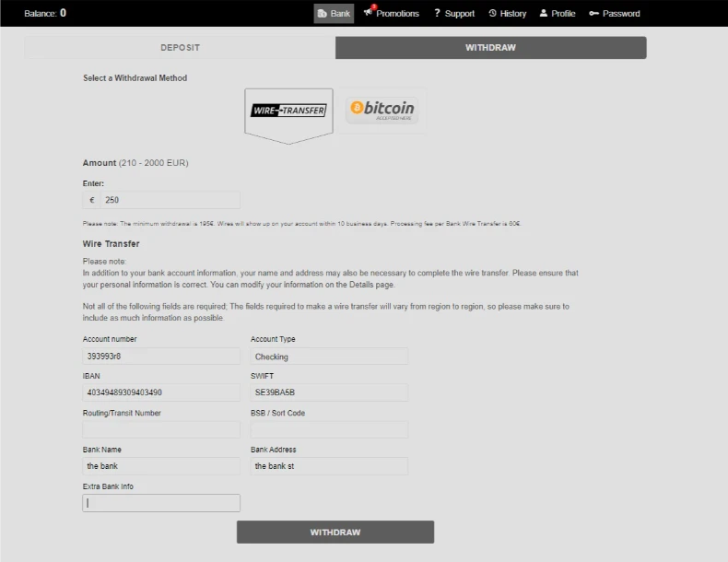This screenshot has height=562, width=728.
Task: Click the 'Amount (210 - 2000 EUR)' label
Action: 135,163
